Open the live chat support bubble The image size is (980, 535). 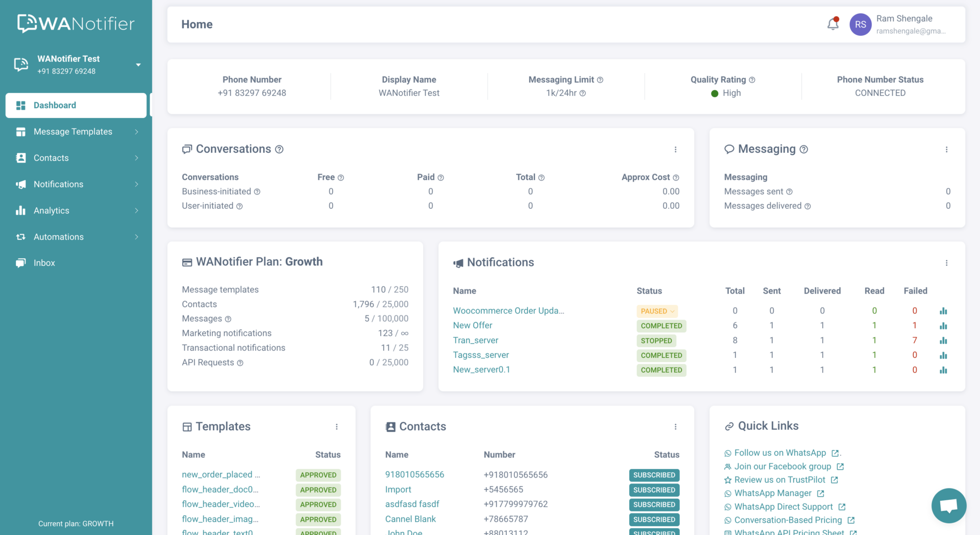click(x=948, y=505)
